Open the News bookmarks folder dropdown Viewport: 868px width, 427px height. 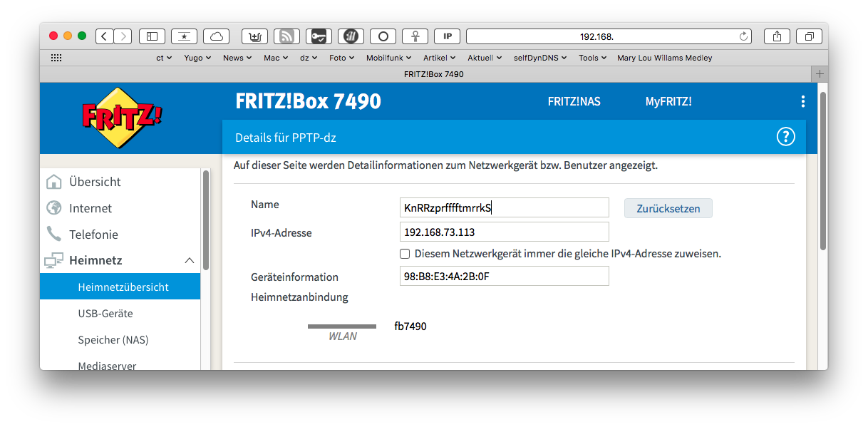(x=237, y=58)
